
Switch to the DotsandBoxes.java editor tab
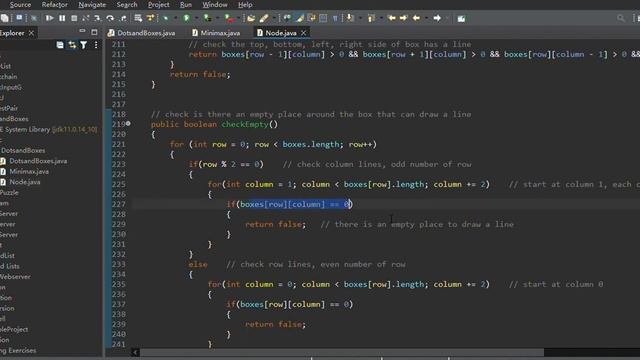[x=142, y=33]
